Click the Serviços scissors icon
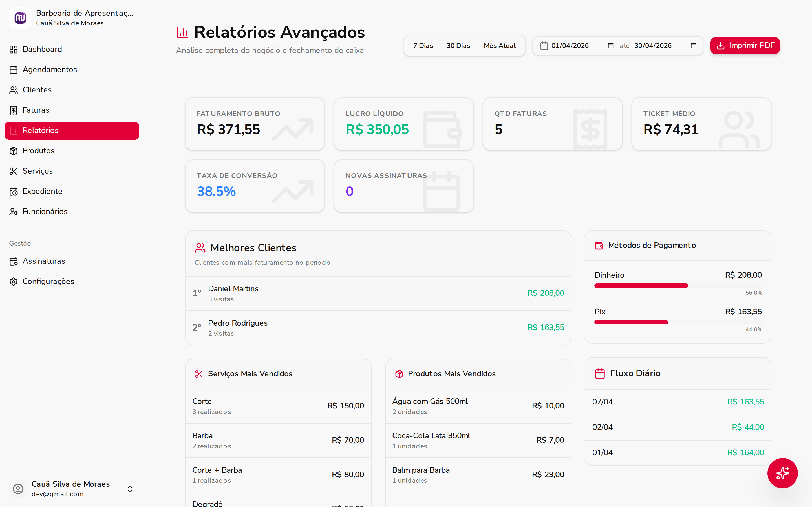 14,171
